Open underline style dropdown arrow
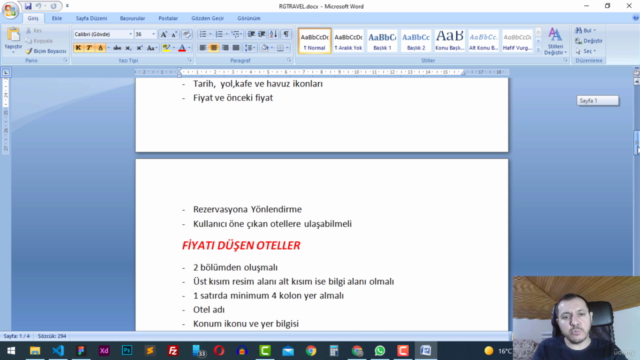 tap(108, 48)
